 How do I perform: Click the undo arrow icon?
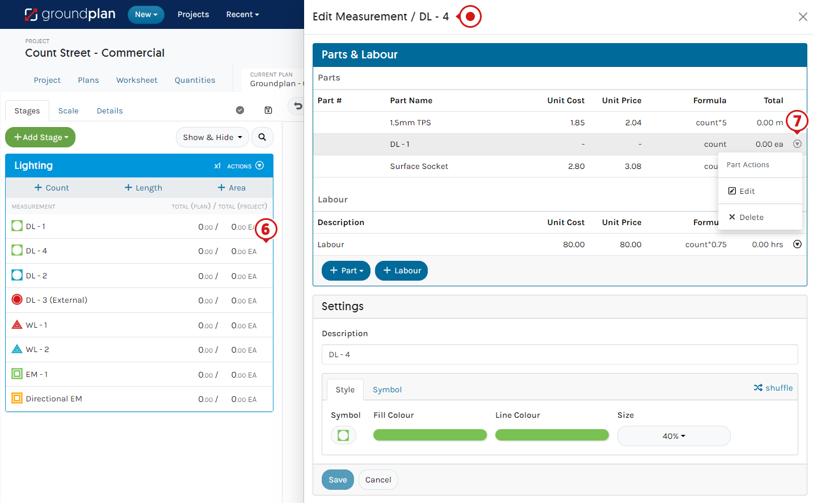(x=298, y=106)
